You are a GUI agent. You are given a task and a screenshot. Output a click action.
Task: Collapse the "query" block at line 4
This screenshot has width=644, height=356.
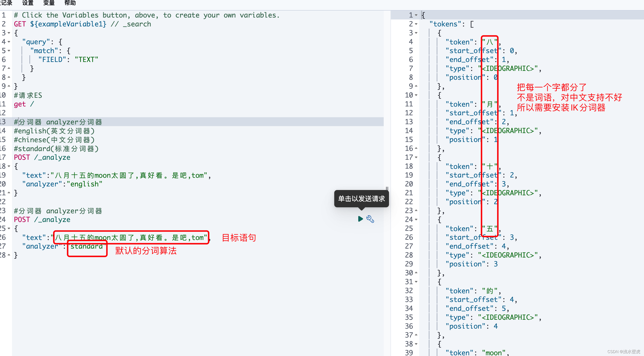pyautogui.click(x=9, y=42)
